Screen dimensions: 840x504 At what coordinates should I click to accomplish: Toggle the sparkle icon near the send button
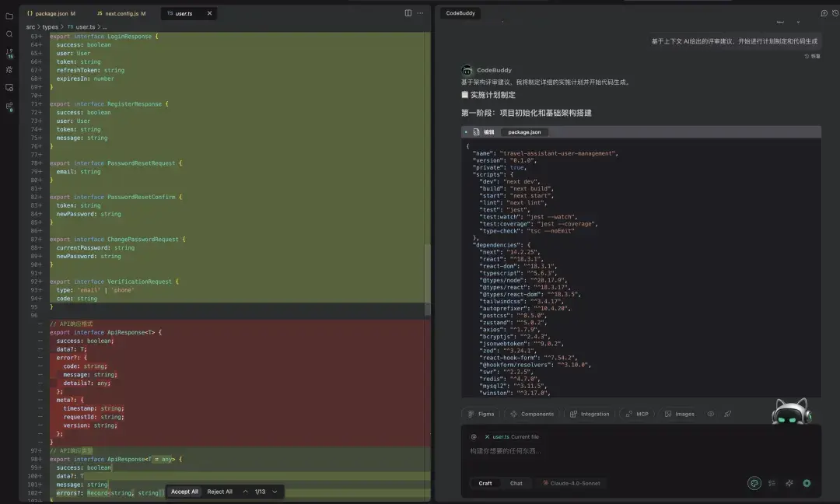click(789, 483)
